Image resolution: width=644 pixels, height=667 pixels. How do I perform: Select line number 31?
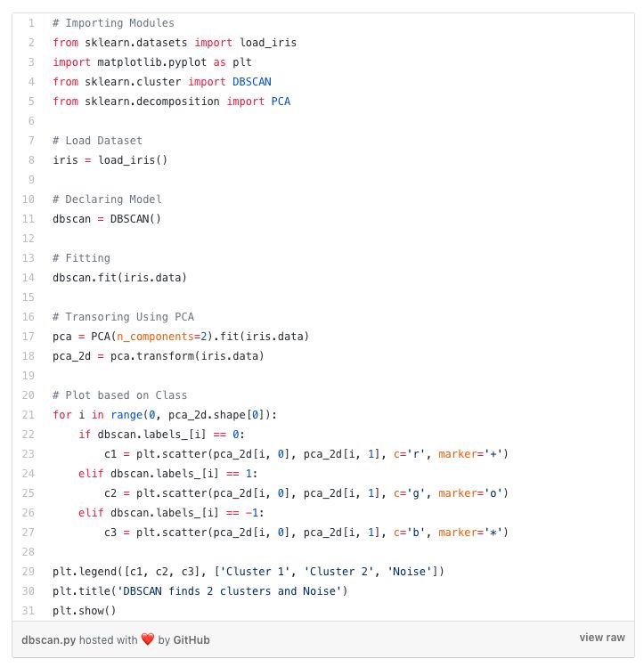[x=29, y=611]
